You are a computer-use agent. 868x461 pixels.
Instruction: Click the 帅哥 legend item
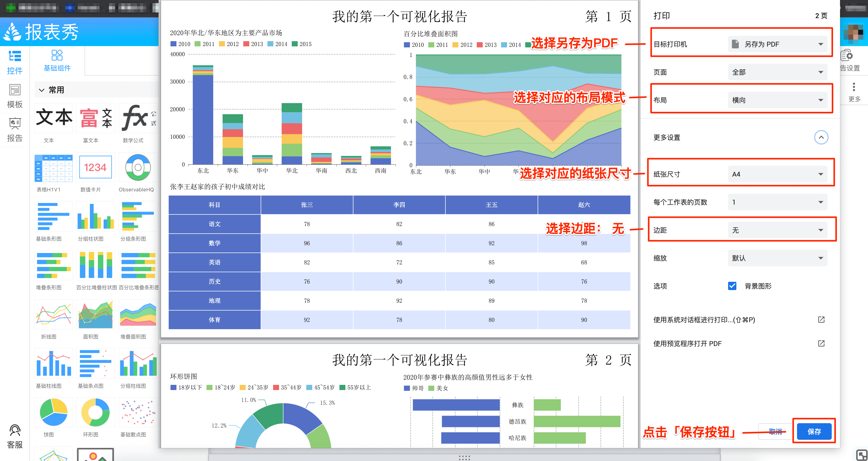pyautogui.click(x=414, y=388)
